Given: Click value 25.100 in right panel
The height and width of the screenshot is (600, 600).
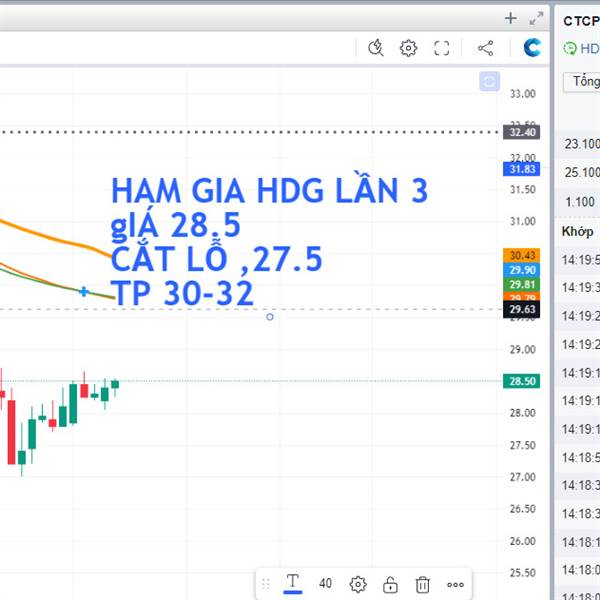Looking at the screenshot, I should point(582,172).
